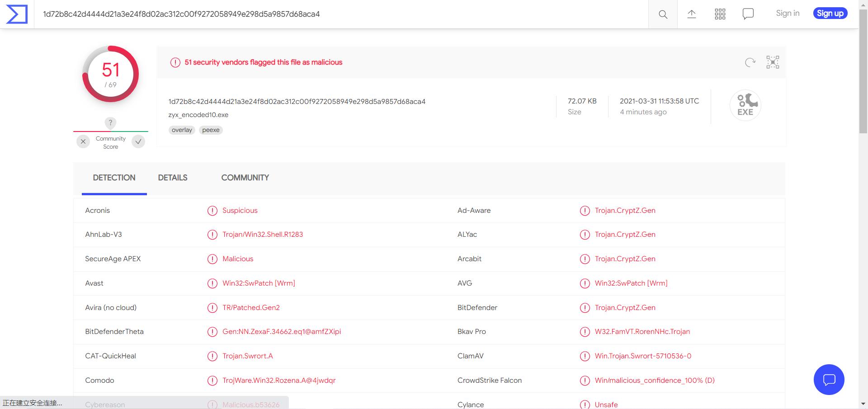868x409 pixels.
Task: Click the overlay tag
Action: 182,130
